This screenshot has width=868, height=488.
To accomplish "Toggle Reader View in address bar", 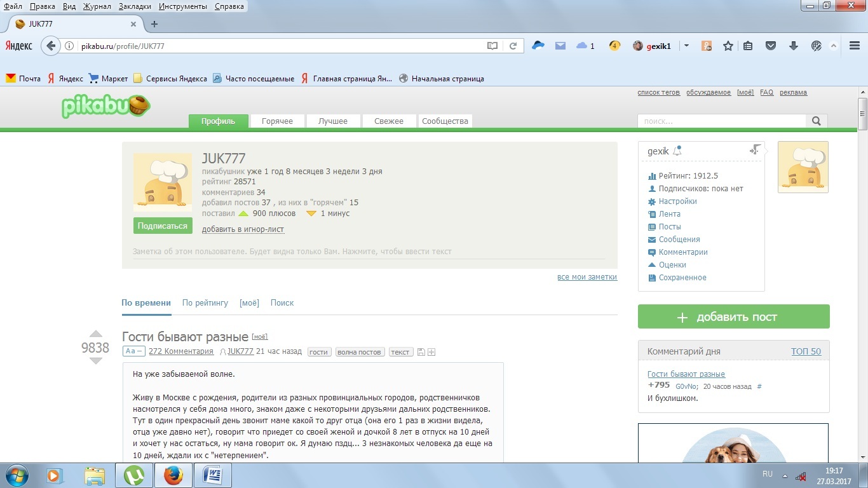I will [x=492, y=46].
